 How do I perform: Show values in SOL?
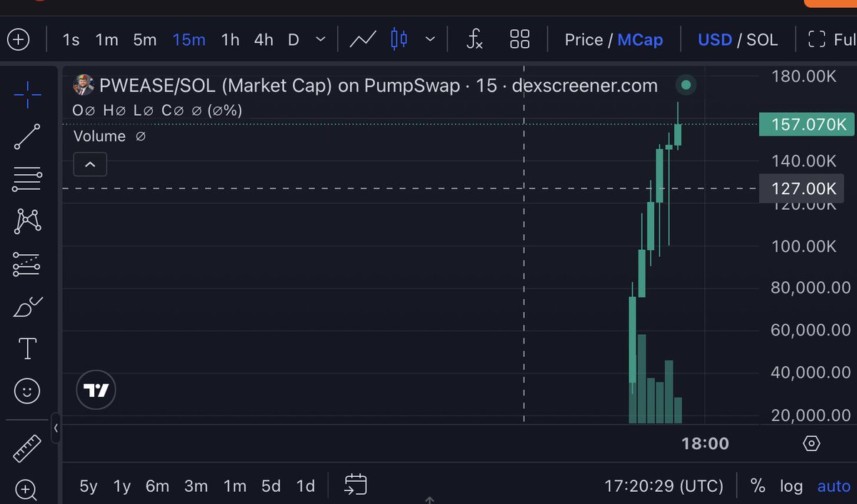(762, 40)
